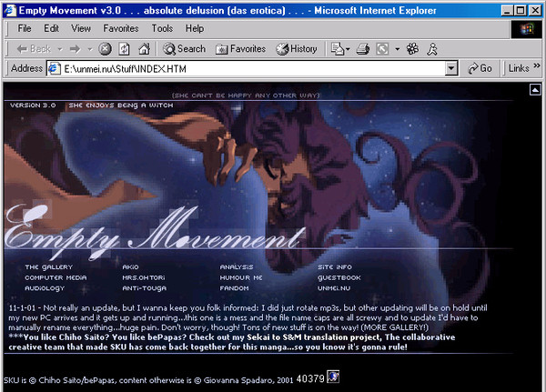This screenshot has width=546, height=392.
Task: Click the Internet Explorer title bar icon
Action: tap(10, 10)
